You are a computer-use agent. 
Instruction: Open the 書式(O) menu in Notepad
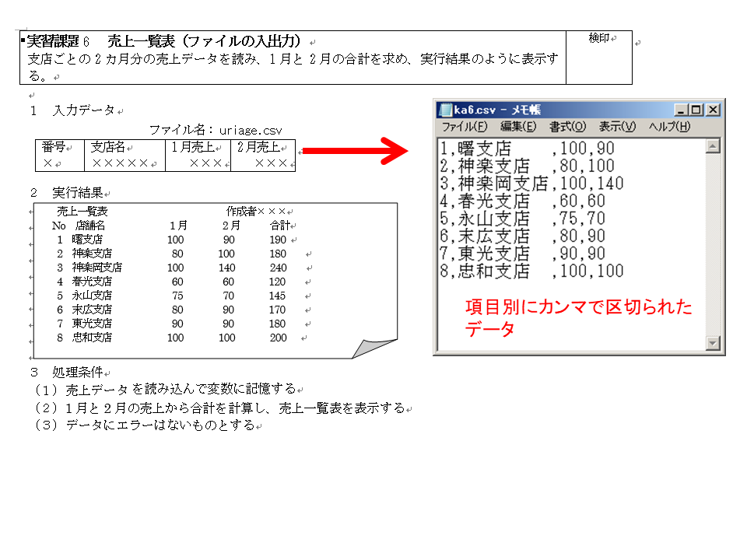point(567,127)
